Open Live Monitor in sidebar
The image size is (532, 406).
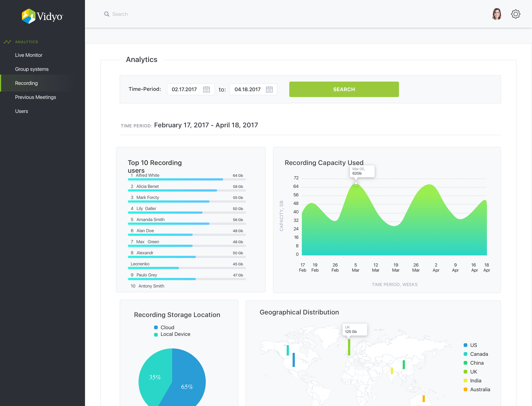click(29, 55)
